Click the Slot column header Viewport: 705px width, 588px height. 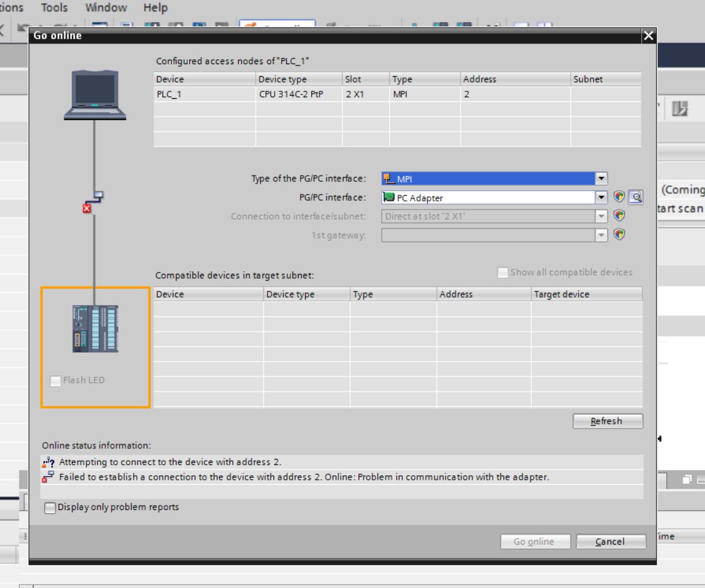(x=365, y=79)
